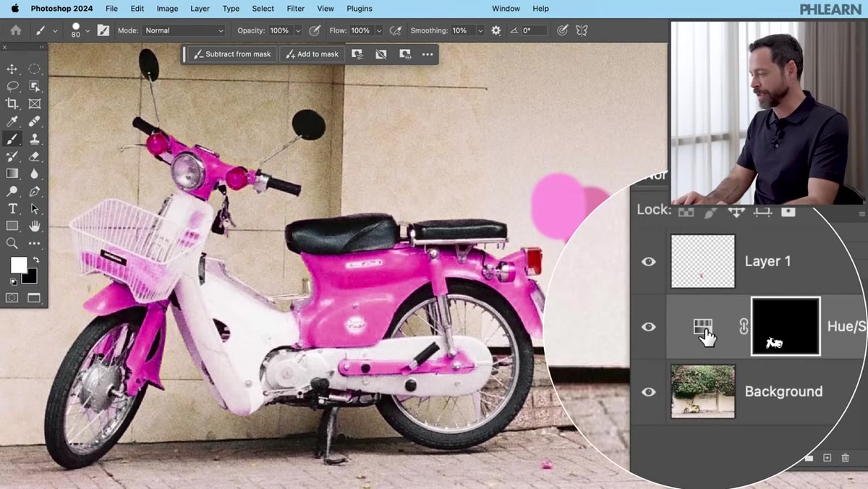This screenshot has width=868, height=489.
Task: Enable airbrush-style build-up
Action: click(x=396, y=30)
